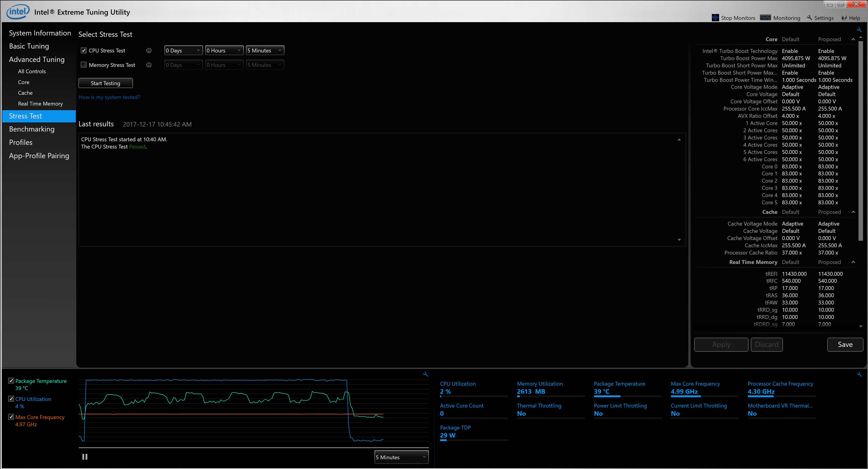Open Benchmarking in sidebar
The height and width of the screenshot is (469, 868).
(x=32, y=129)
